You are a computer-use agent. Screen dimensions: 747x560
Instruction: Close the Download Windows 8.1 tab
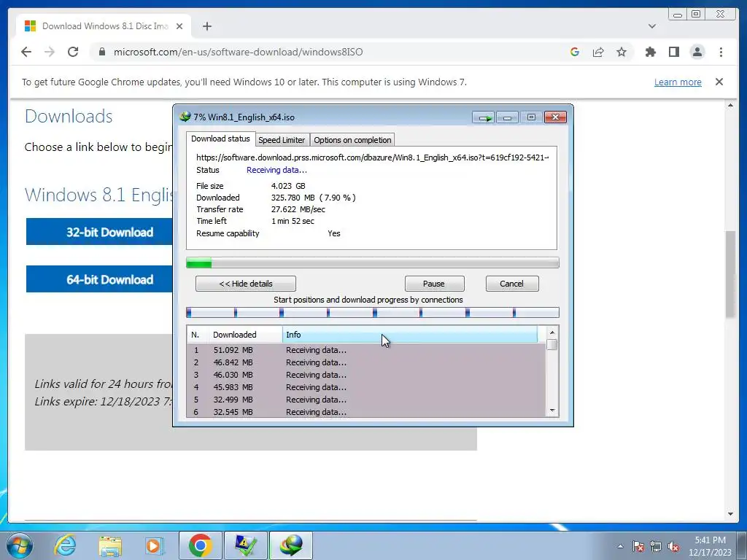pos(179,26)
